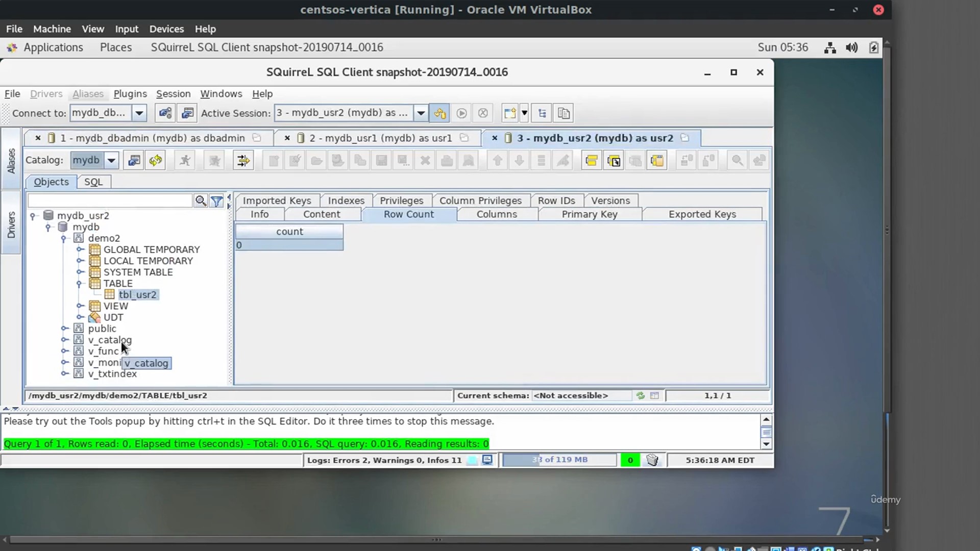Viewport: 980px width, 551px height.
Task: Click the run SQL button in main toolbar
Action: pos(461,113)
